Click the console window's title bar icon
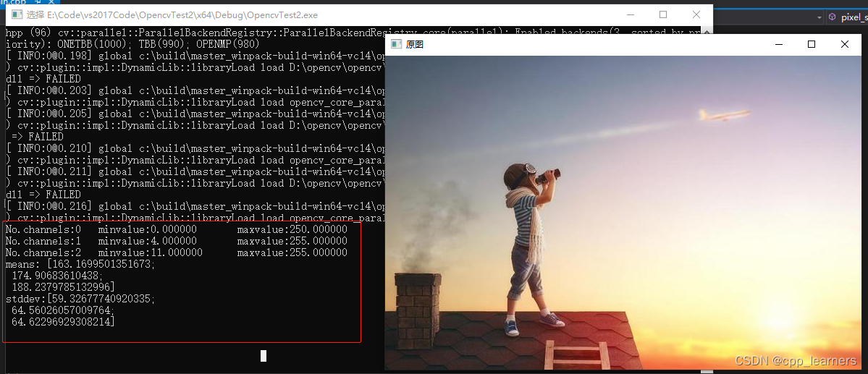The height and width of the screenshot is (374, 868). (x=17, y=15)
